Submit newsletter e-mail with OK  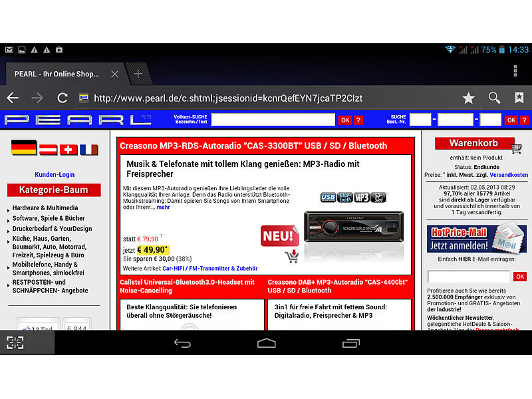pos(520,277)
